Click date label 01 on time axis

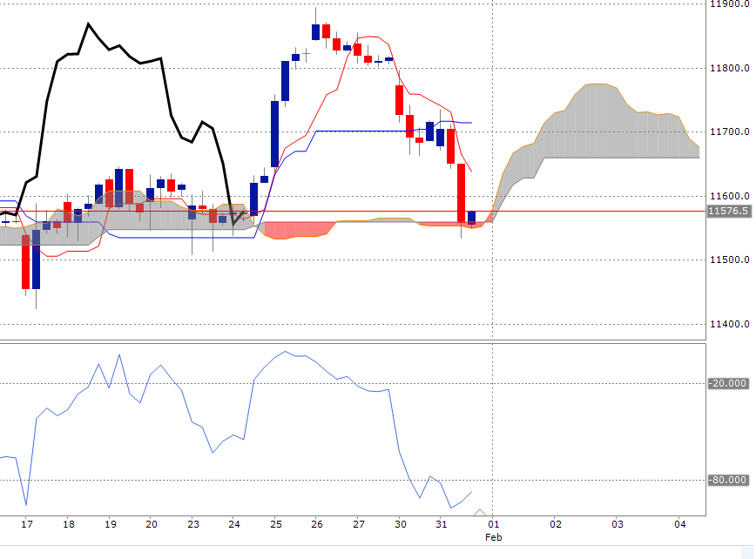pyautogui.click(x=493, y=524)
